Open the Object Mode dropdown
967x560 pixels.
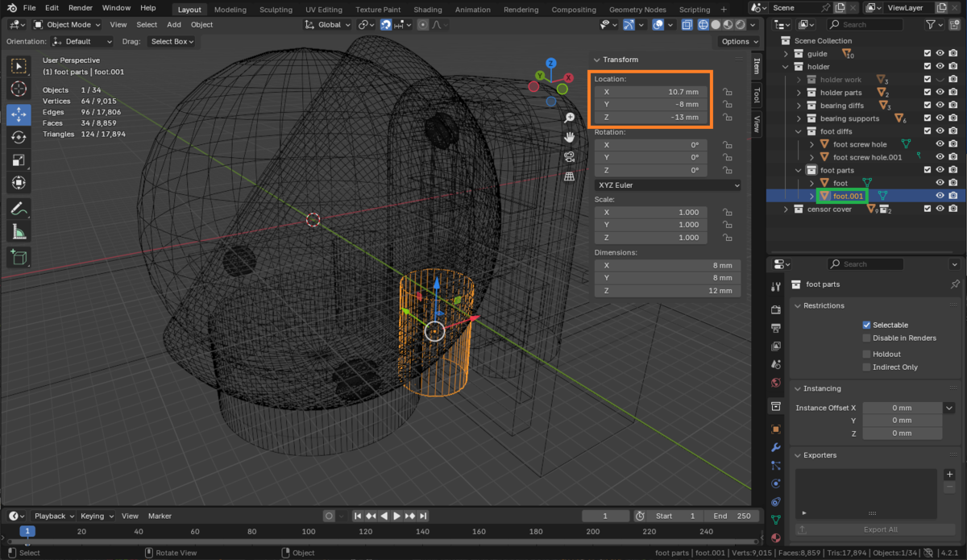tap(68, 25)
